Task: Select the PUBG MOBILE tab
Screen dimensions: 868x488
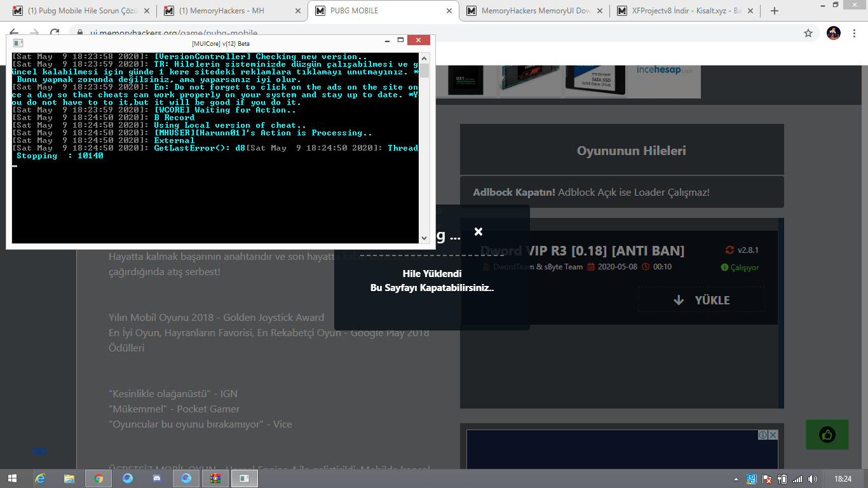Action: point(383,11)
